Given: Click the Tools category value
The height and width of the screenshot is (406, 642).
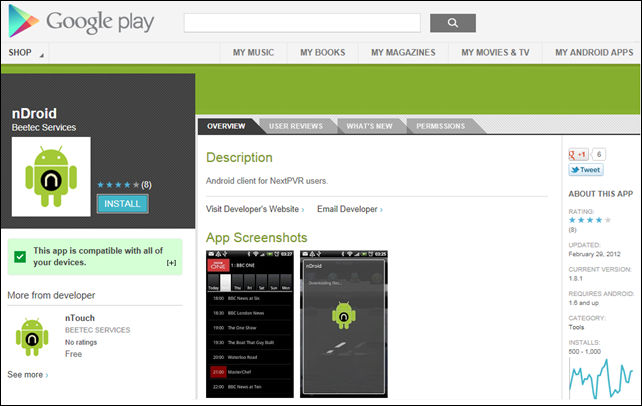Looking at the screenshot, I should [576, 327].
